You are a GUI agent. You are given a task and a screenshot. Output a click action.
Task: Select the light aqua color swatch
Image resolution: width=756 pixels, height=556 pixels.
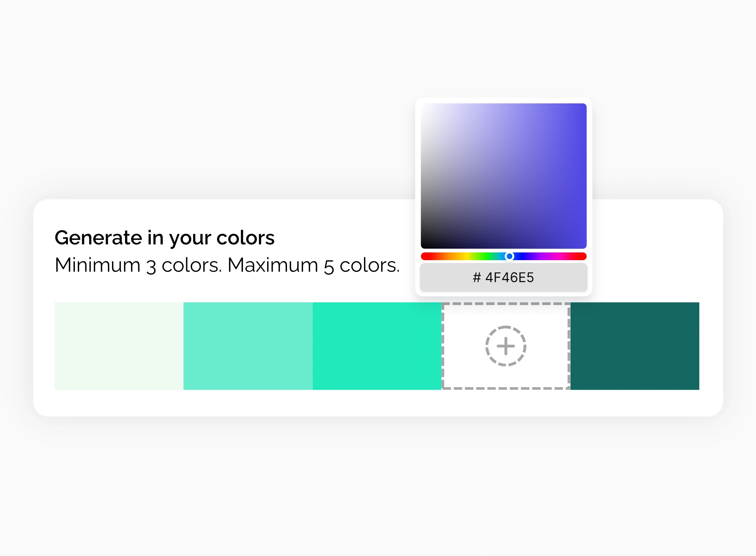(x=247, y=346)
